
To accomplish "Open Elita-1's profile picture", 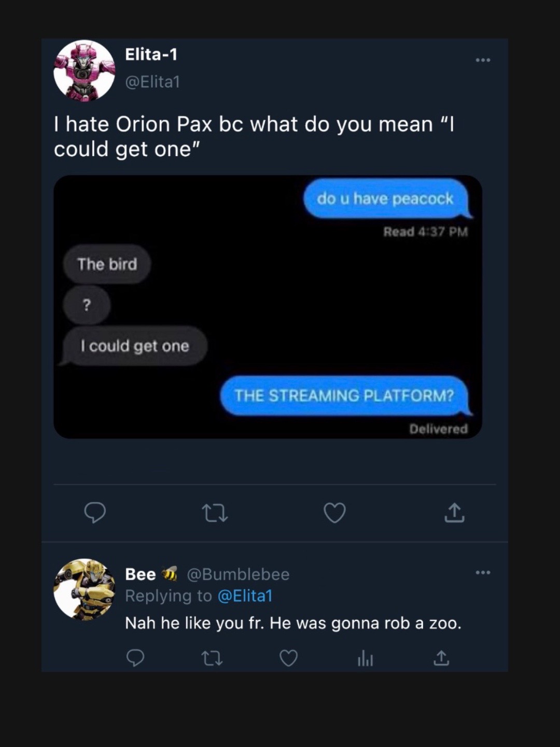I will coord(84,71).
